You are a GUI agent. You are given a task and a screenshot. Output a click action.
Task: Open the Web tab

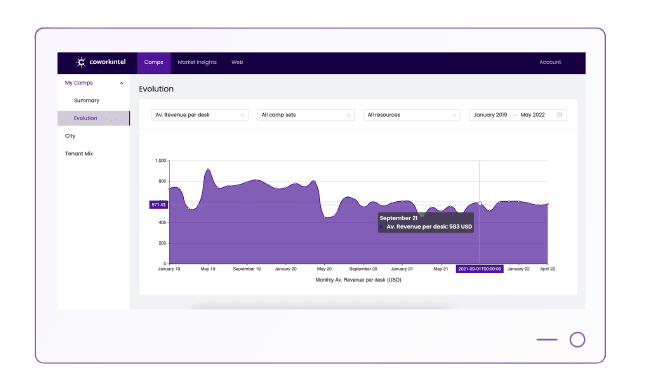tap(237, 63)
